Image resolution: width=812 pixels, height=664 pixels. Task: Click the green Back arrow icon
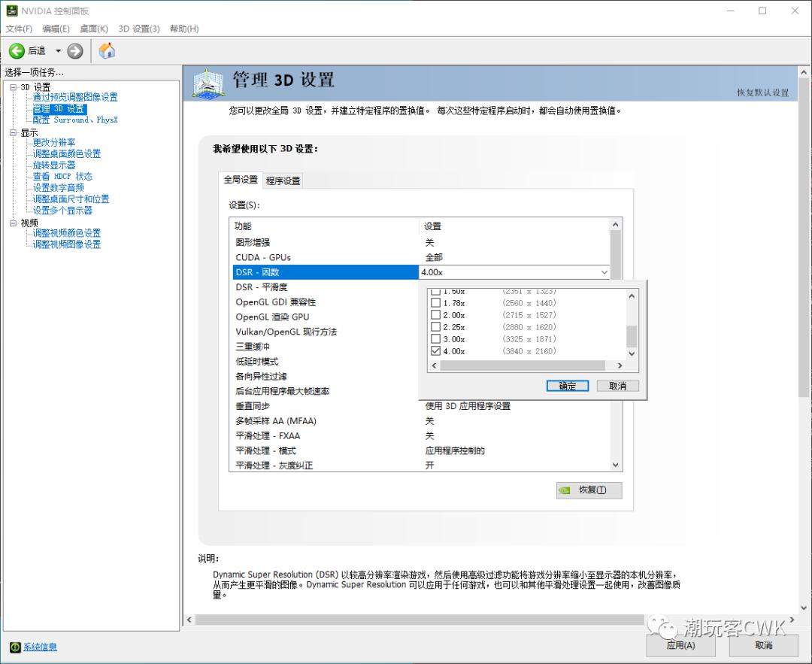[x=17, y=50]
